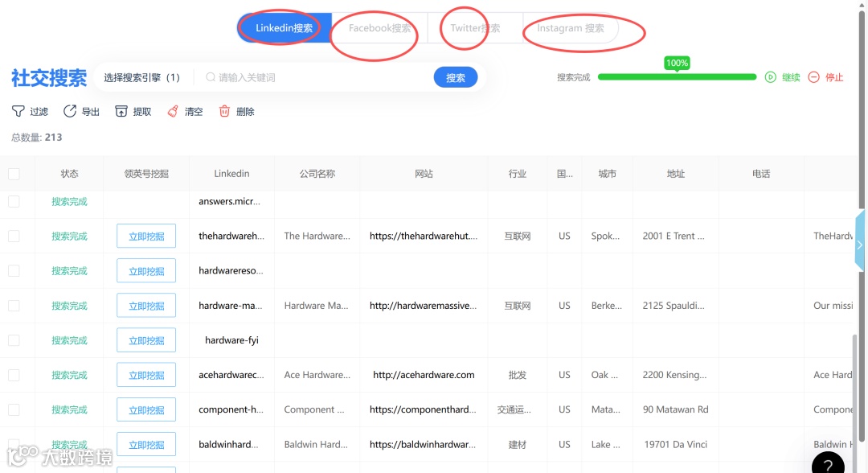This screenshot has height=473, width=868.
Task: Click the Baldwin Hard... company name cell
Action: coord(316,444)
